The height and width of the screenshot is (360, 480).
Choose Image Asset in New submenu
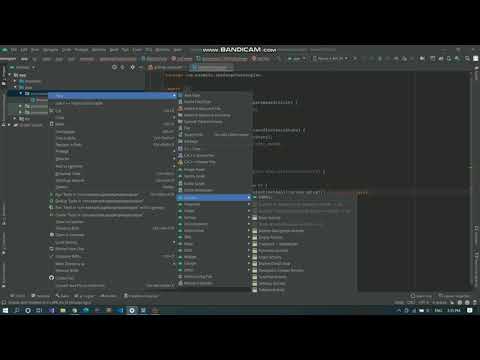tap(194, 170)
